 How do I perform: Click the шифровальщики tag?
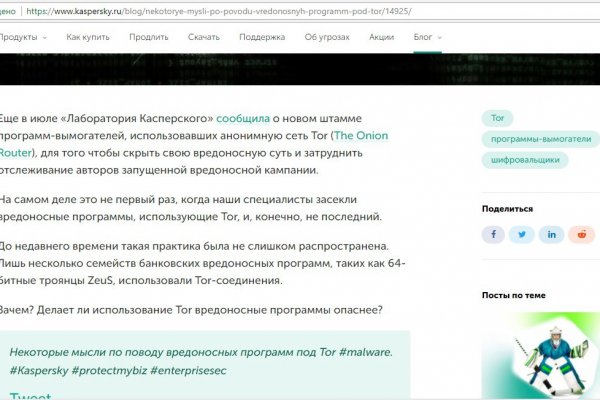(x=525, y=160)
